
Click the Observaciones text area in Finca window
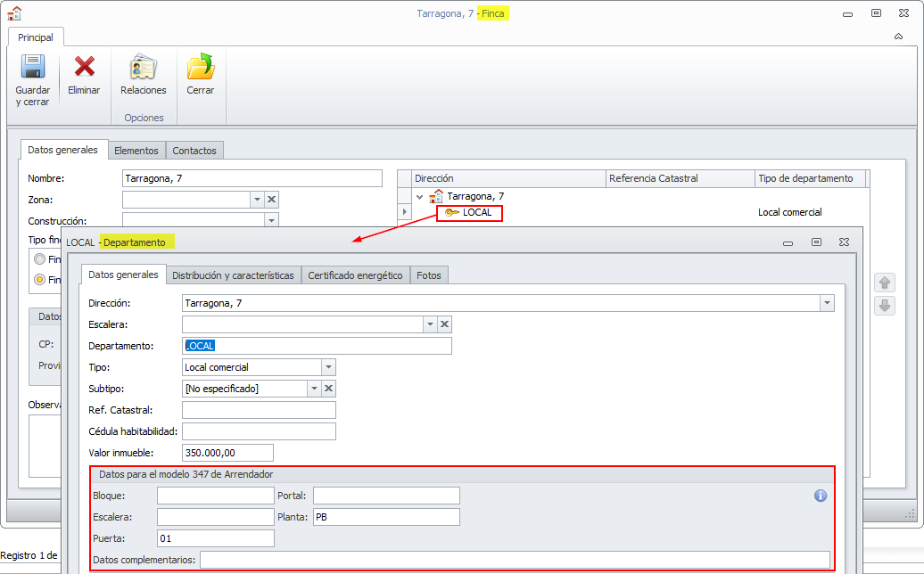coord(45,446)
